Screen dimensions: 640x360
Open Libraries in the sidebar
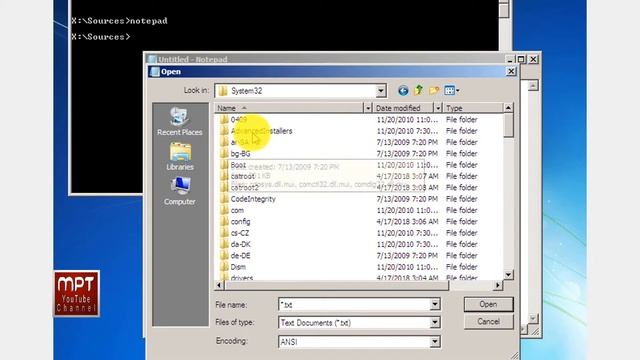click(180, 156)
